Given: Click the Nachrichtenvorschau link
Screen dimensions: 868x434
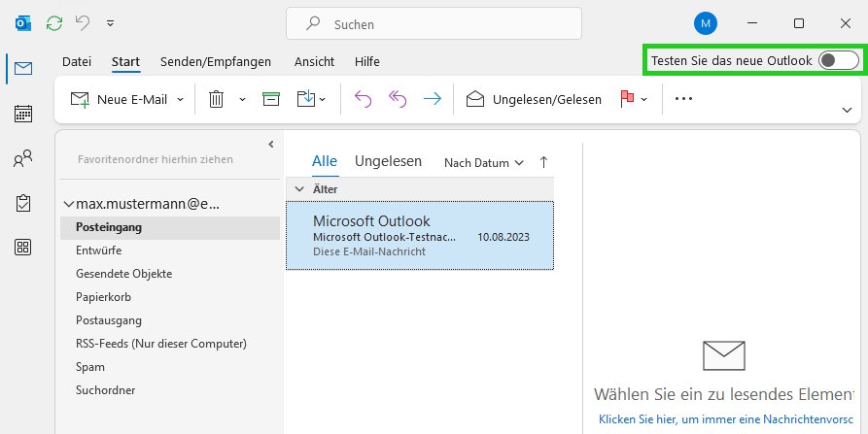Looking at the screenshot, I should [x=726, y=419].
